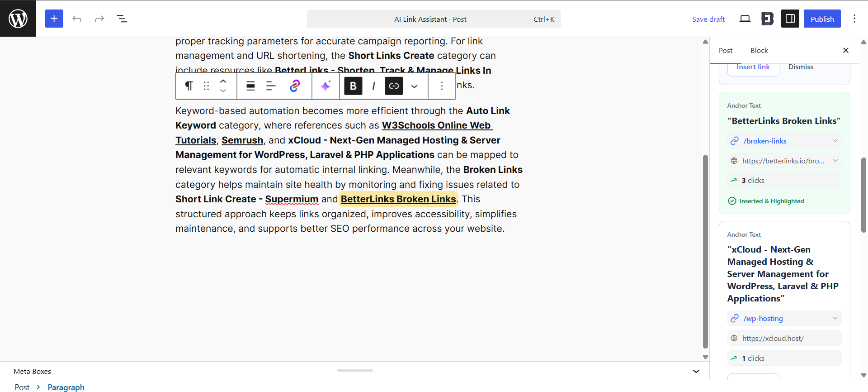Click the editor vertical scrollbar thumb
Screen dimensions: 868x392
click(705, 251)
